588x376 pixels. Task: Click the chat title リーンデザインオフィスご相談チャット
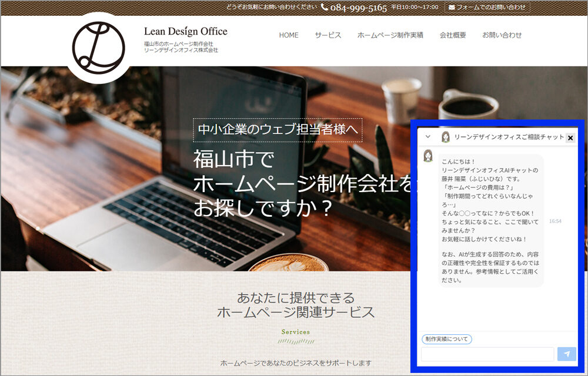click(x=509, y=137)
